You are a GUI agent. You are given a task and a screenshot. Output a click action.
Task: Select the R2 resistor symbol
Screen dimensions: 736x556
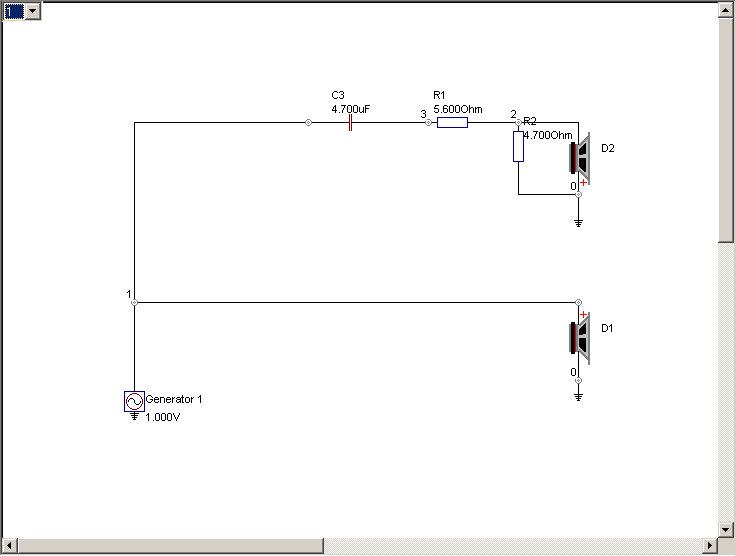518,146
